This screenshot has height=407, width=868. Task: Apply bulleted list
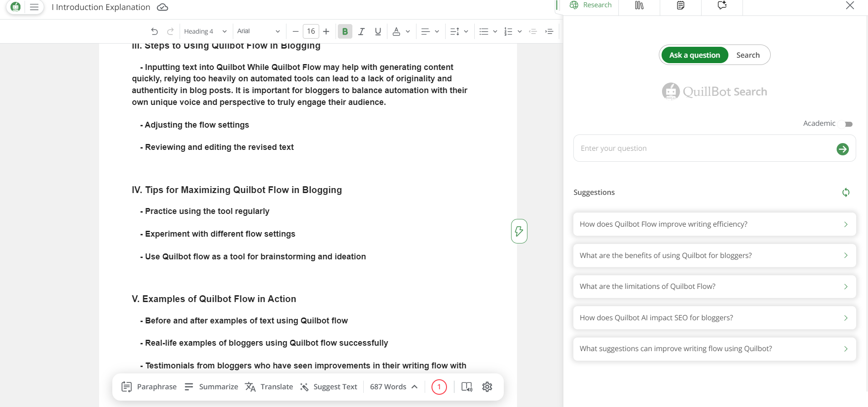pyautogui.click(x=484, y=31)
